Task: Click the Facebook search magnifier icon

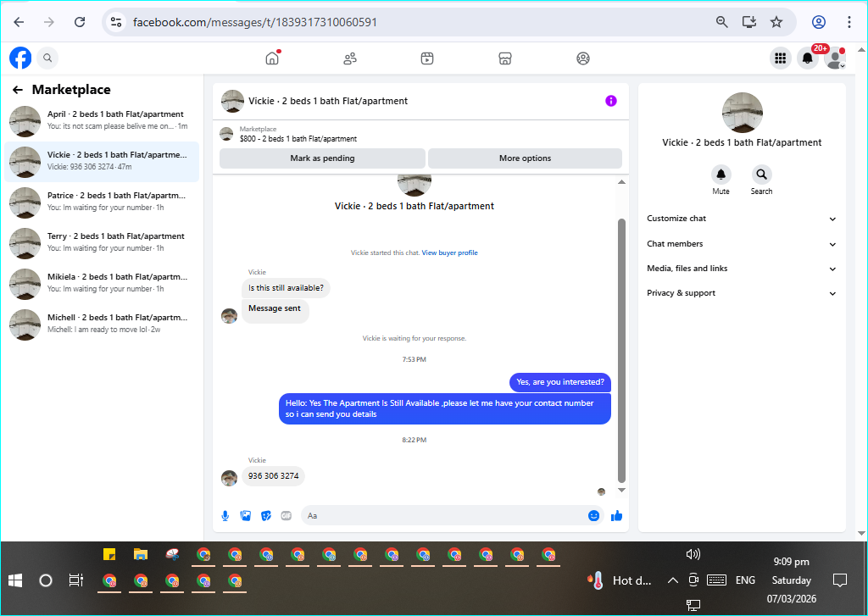Action: click(x=47, y=58)
